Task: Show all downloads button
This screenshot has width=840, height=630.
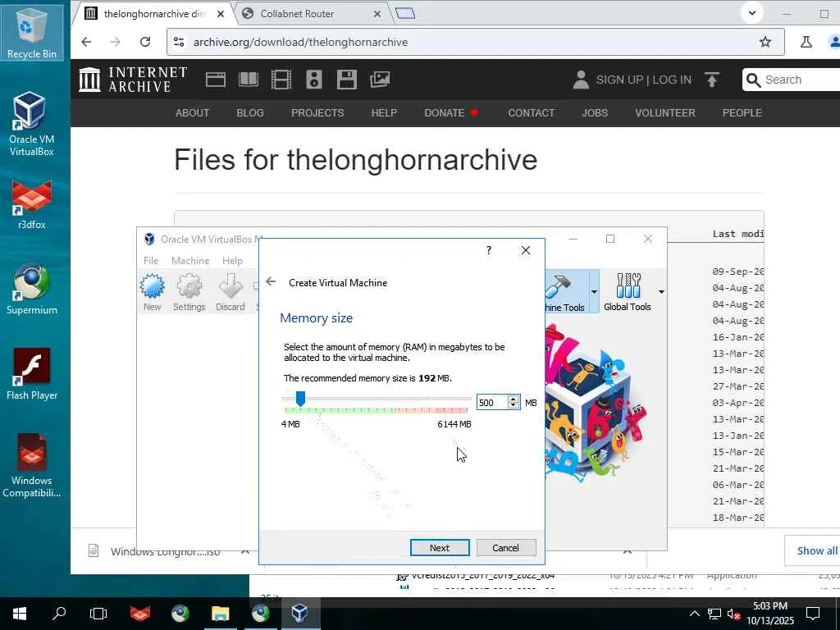Action: click(813, 550)
